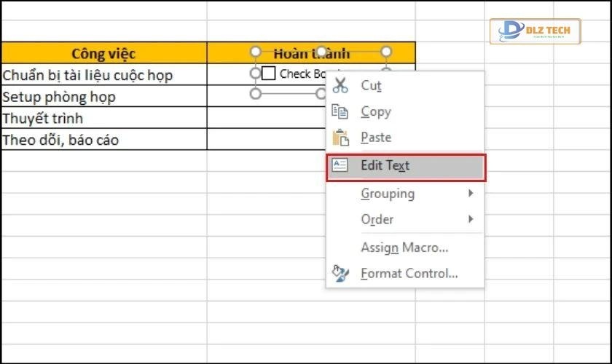Image resolution: width=612 pixels, height=364 pixels.
Task: Click the Cut scissors icon
Action: 340,85
